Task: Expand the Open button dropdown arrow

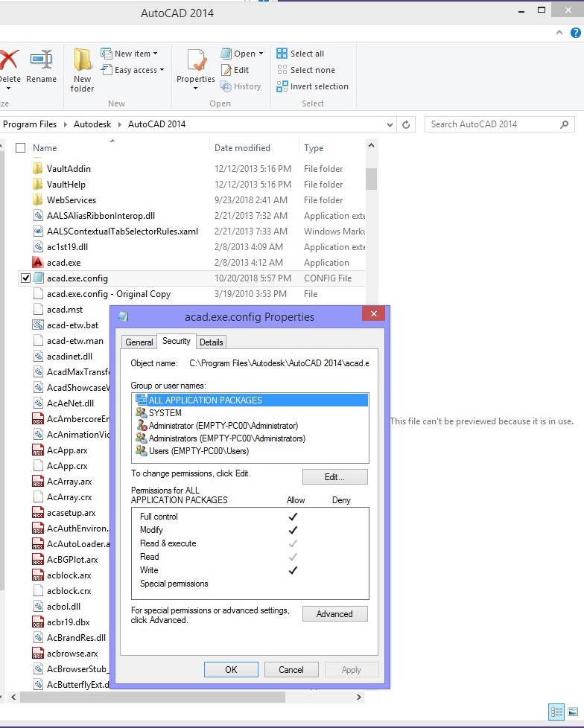Action: (261, 54)
